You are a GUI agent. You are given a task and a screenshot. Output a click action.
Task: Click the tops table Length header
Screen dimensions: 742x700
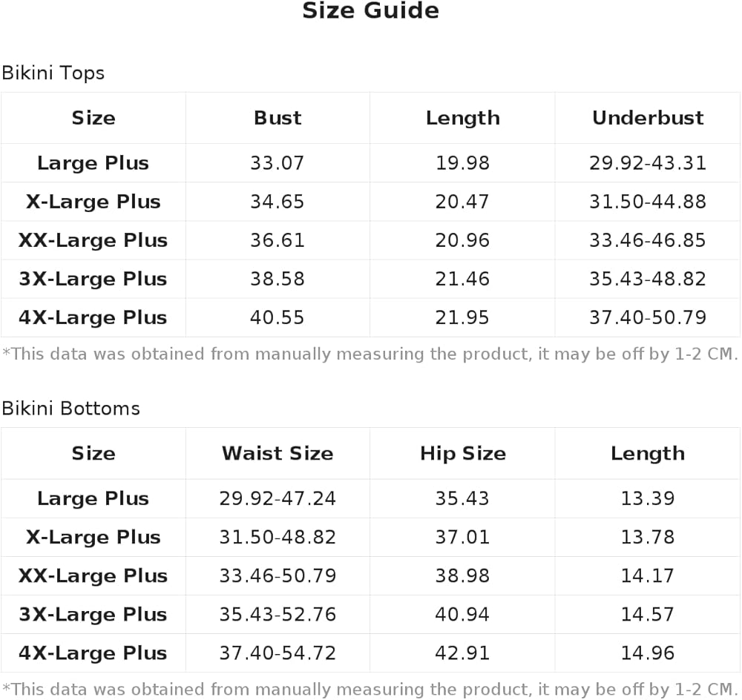463,118
